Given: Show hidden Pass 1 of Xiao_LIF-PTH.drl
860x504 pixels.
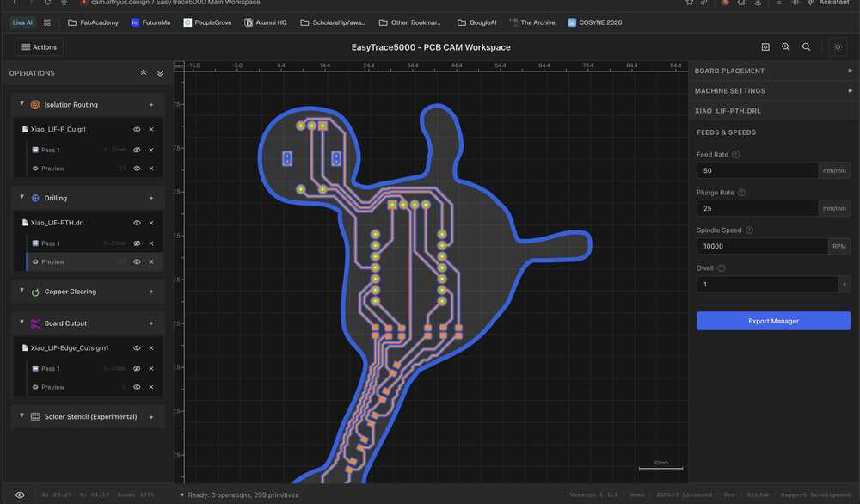Looking at the screenshot, I should click(137, 243).
